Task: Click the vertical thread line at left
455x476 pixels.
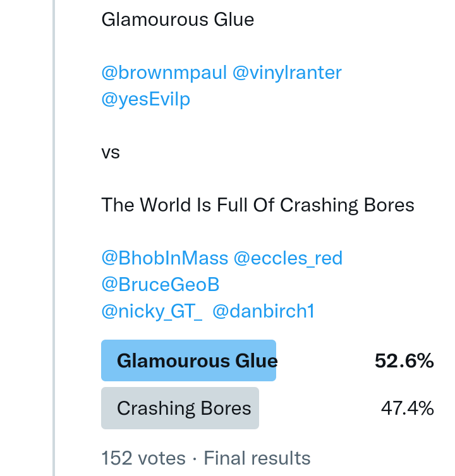Action: click(54, 238)
